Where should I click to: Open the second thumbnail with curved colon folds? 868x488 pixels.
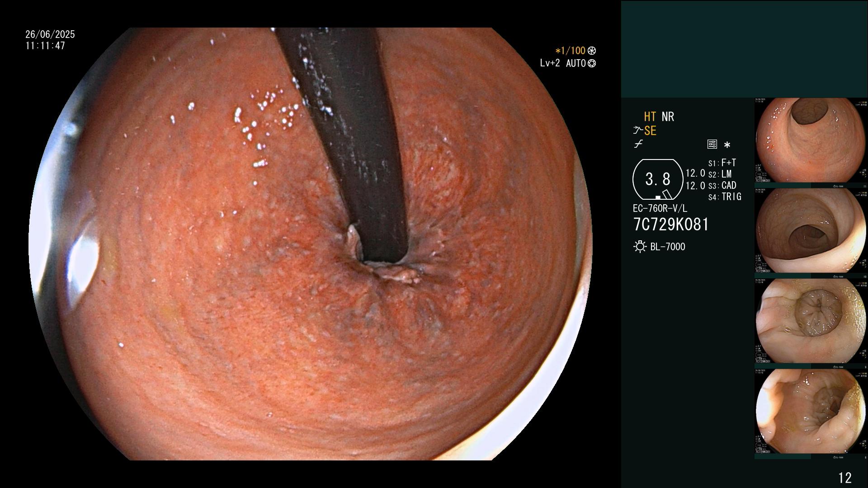coord(811,231)
